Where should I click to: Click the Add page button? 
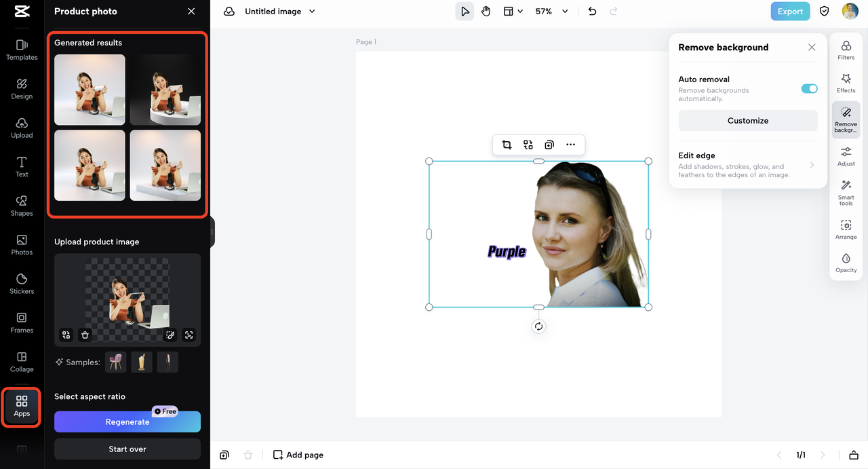point(298,455)
